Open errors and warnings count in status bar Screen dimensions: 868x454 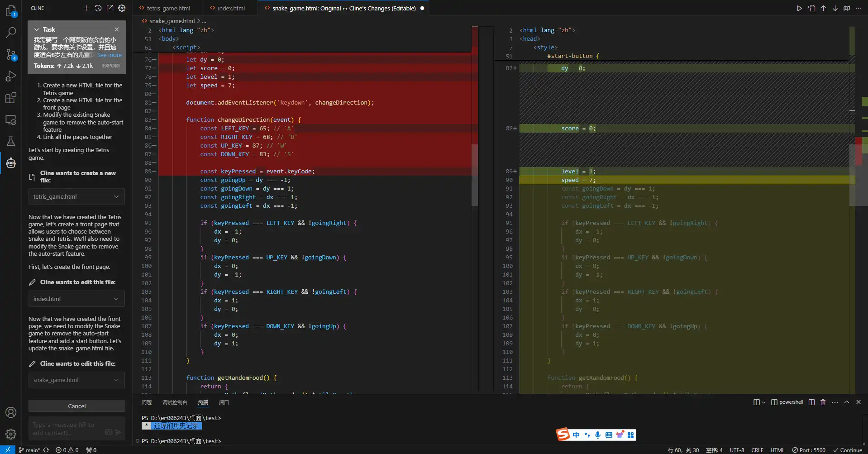click(67, 450)
